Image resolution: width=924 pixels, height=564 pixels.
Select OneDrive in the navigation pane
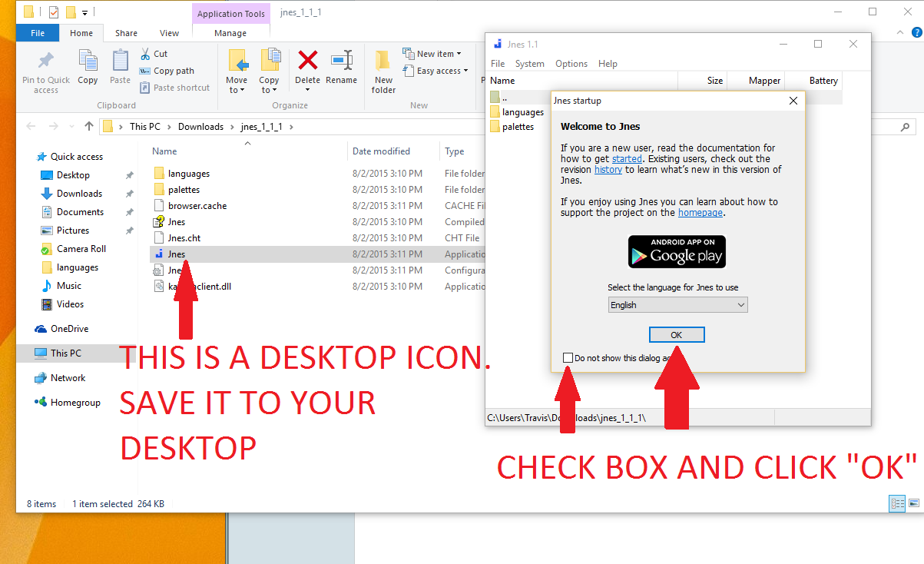pyautogui.click(x=69, y=329)
